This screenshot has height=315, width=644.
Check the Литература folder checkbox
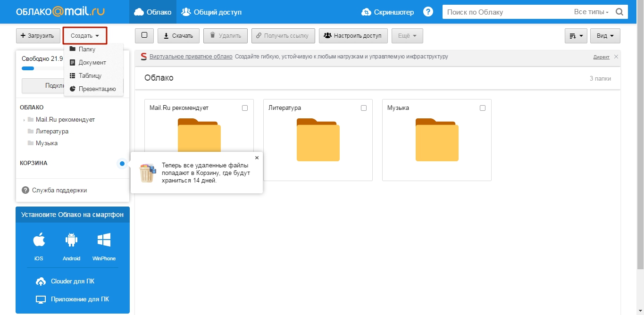(364, 108)
